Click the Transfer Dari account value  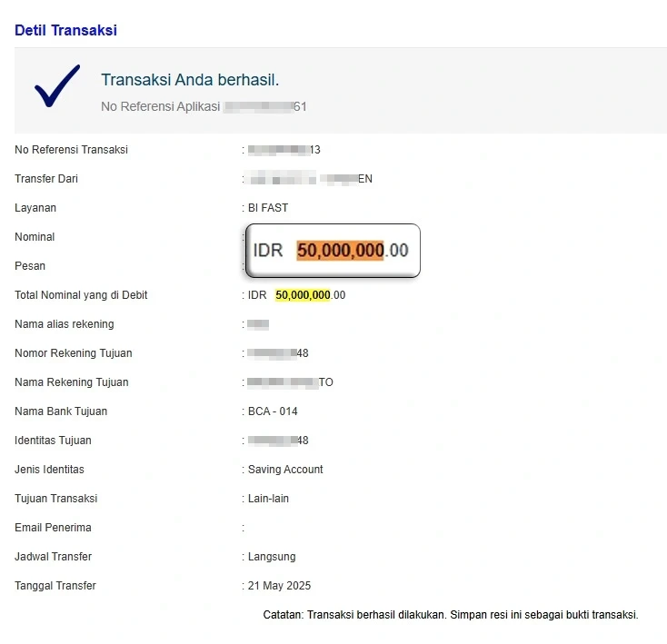tap(310, 179)
